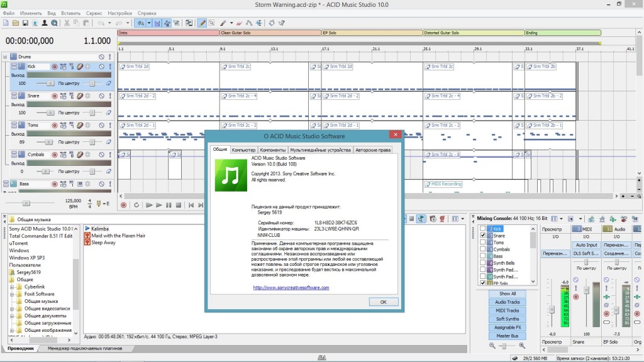Switch to Компьютер tab in About dialog

pyautogui.click(x=243, y=150)
